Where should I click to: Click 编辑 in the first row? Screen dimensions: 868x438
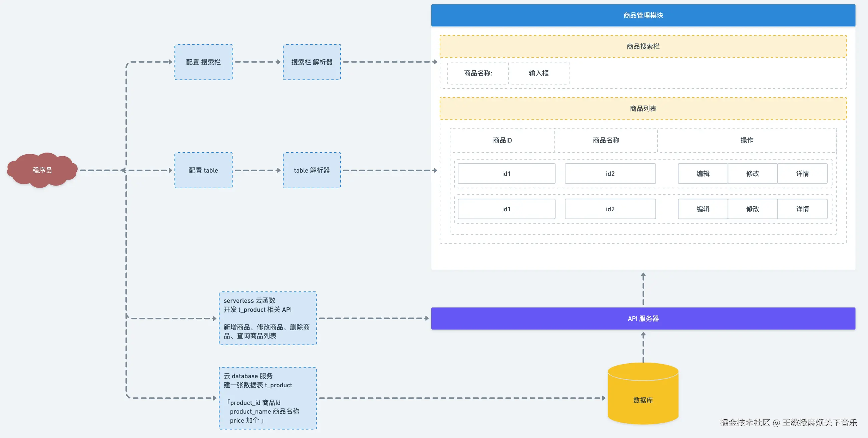703,174
